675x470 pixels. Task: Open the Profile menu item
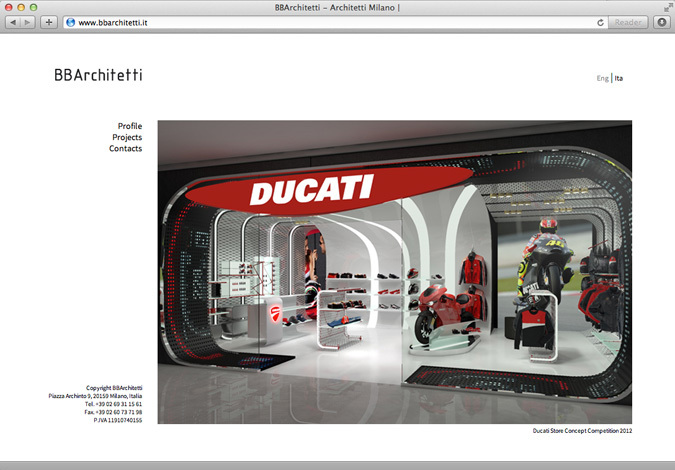[130, 126]
